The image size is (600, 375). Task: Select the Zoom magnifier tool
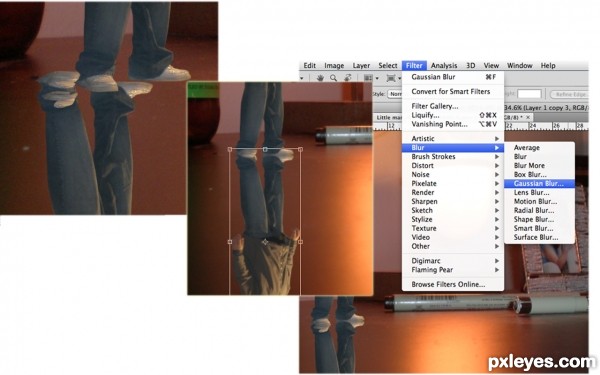pos(334,78)
